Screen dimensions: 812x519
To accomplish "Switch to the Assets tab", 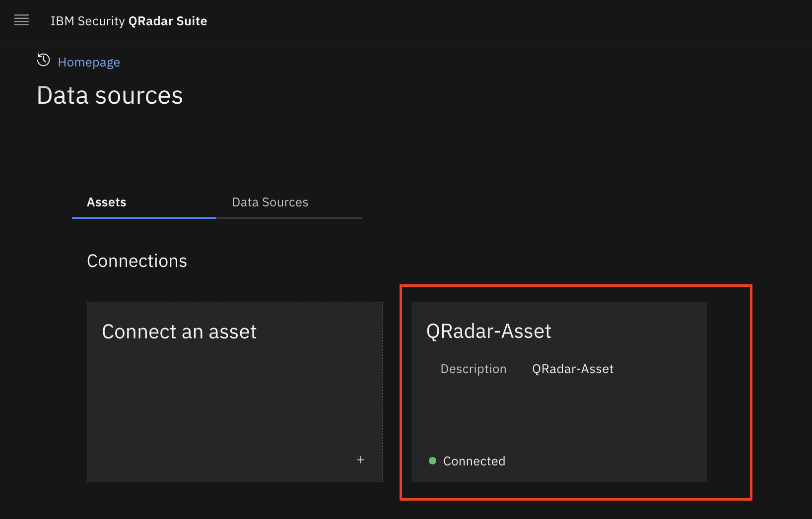I will click(x=107, y=202).
